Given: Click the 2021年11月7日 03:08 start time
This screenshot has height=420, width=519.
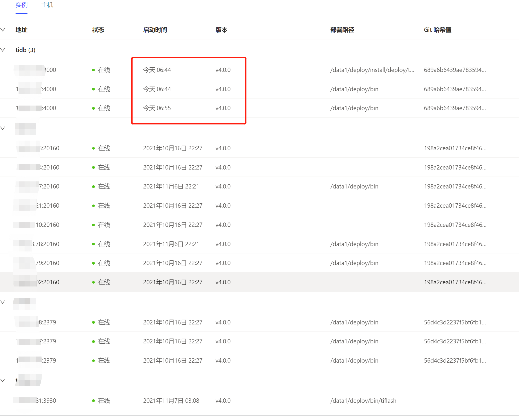Looking at the screenshot, I should tap(171, 401).
